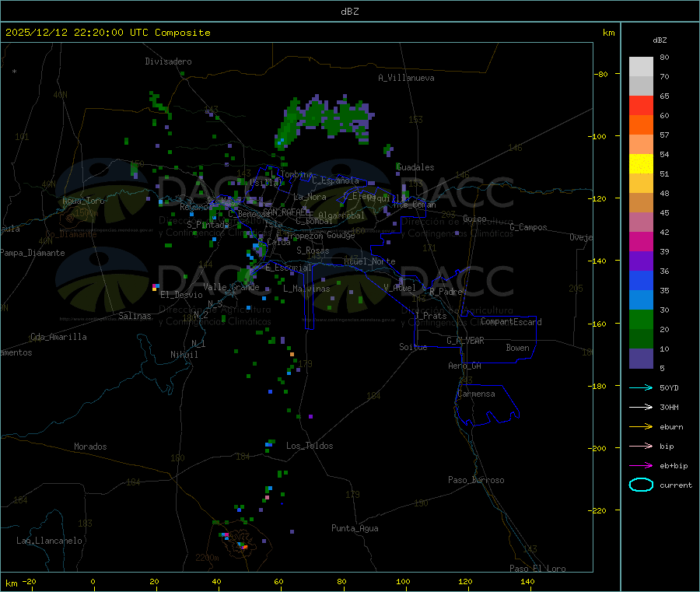The image size is (700, 592).
Task: Click the timestamp '2025/12/12 22:20:00 UTC Composite'
Action: click(107, 33)
